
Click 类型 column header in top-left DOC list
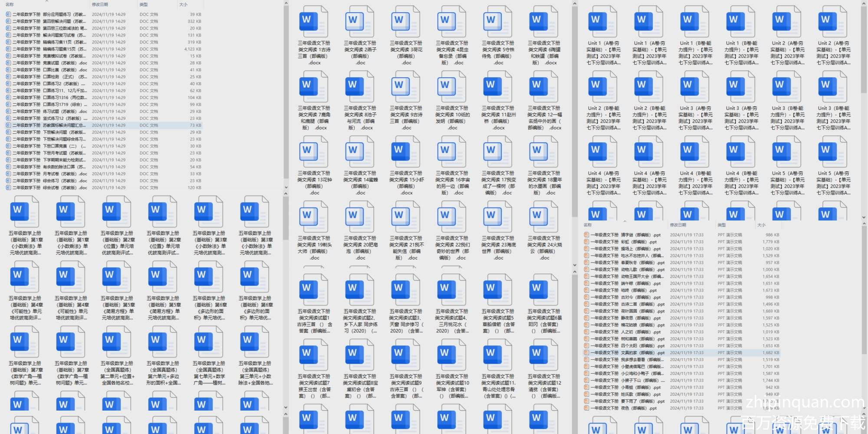point(144,4)
